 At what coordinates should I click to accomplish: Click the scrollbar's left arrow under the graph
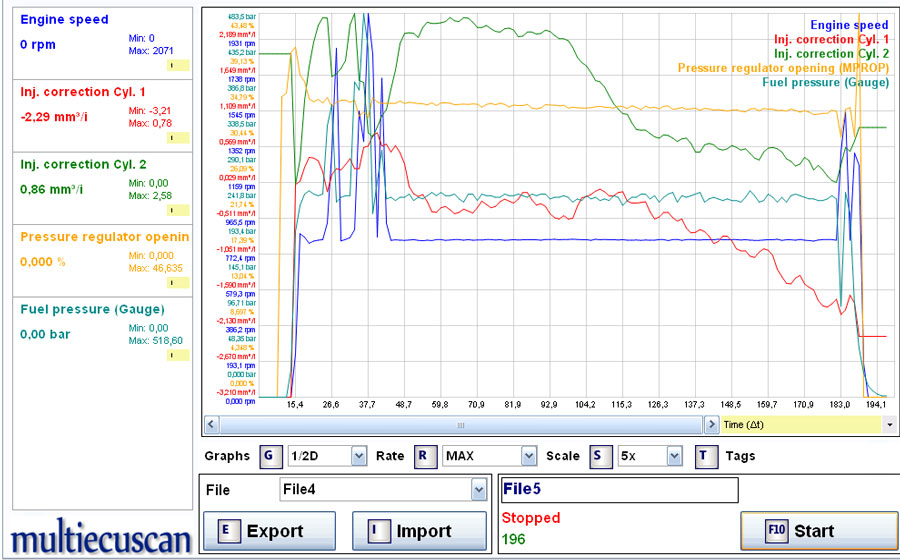tap(209, 425)
